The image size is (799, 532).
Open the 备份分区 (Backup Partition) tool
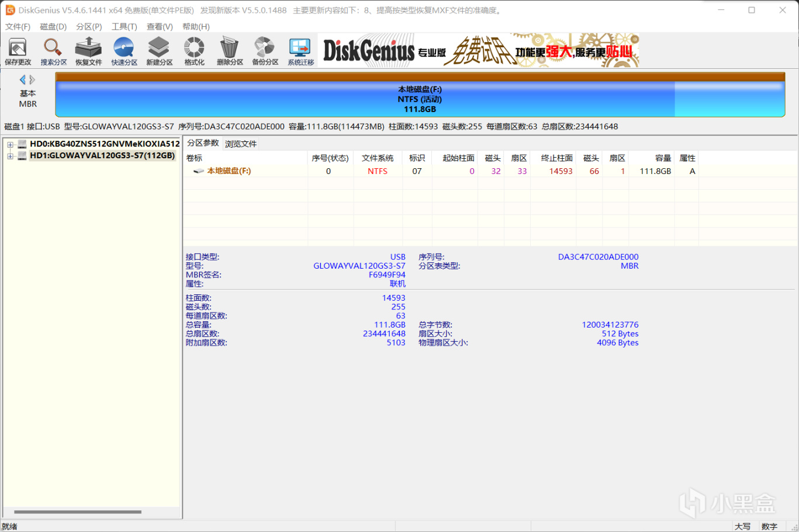pos(265,51)
